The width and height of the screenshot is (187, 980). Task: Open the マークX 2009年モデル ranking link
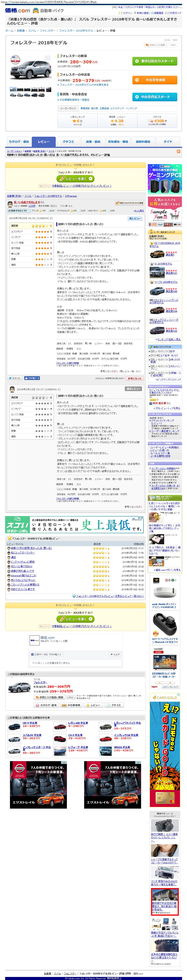166,282
